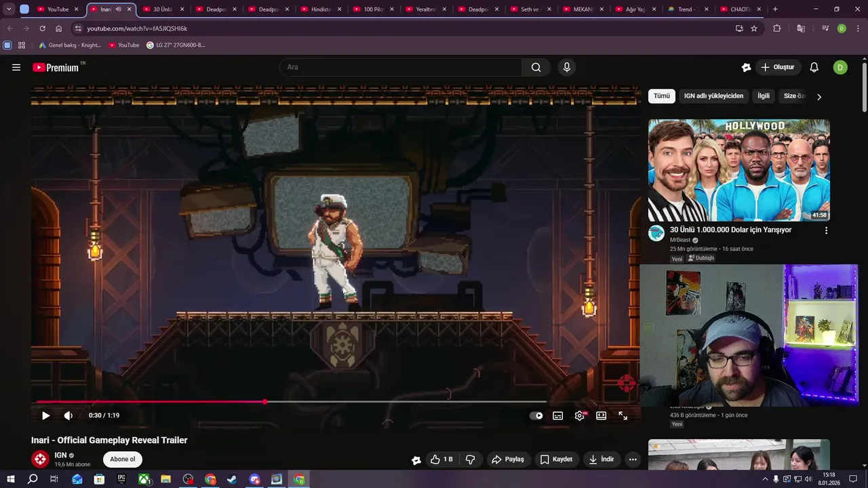Viewport: 868px width, 488px height.
Task: Switch to the Trend browser tab
Action: click(688, 9)
